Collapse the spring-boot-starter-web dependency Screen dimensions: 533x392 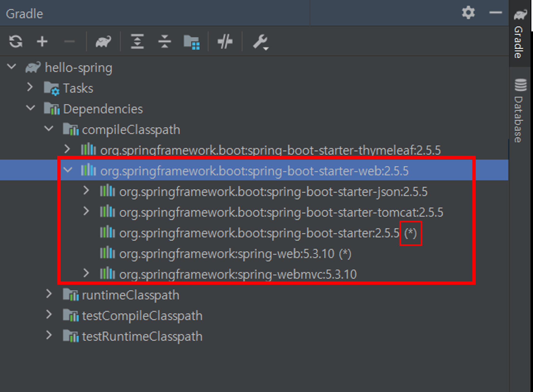point(68,170)
